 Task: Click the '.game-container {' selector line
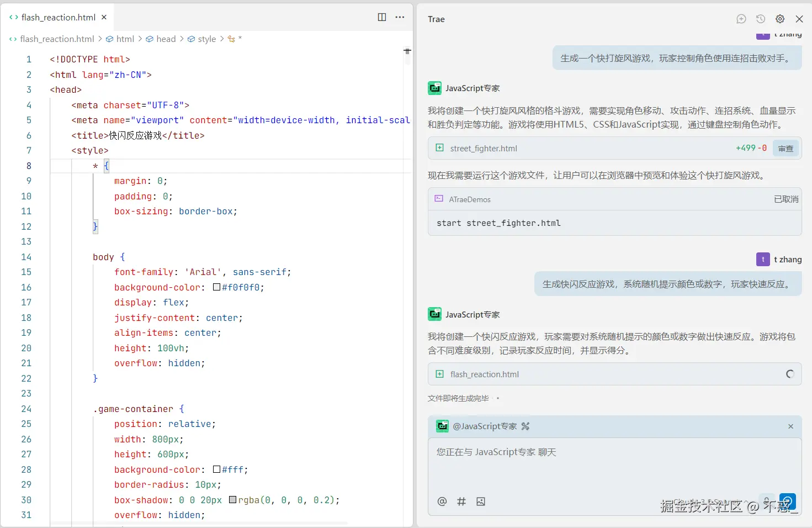139,409
